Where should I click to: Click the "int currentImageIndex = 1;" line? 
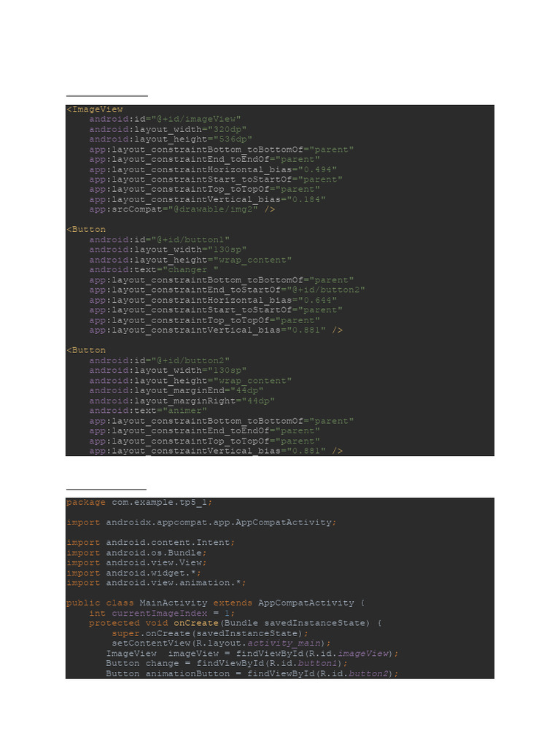point(162,613)
